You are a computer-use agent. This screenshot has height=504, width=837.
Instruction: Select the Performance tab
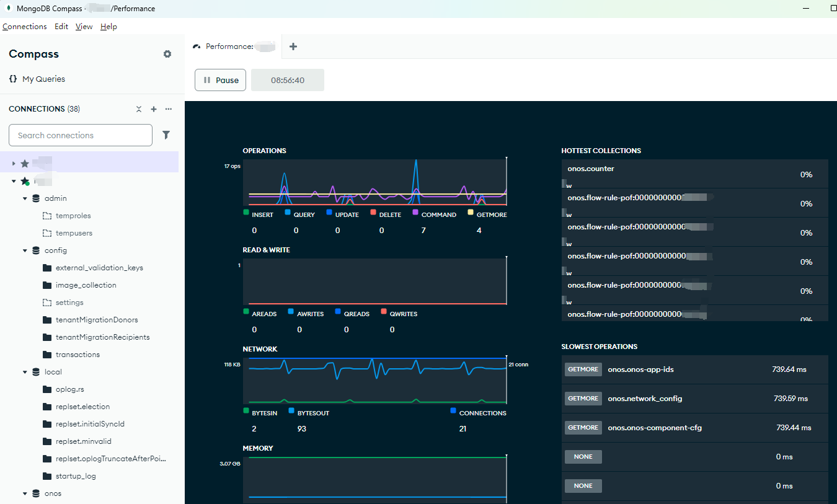pyautogui.click(x=234, y=46)
